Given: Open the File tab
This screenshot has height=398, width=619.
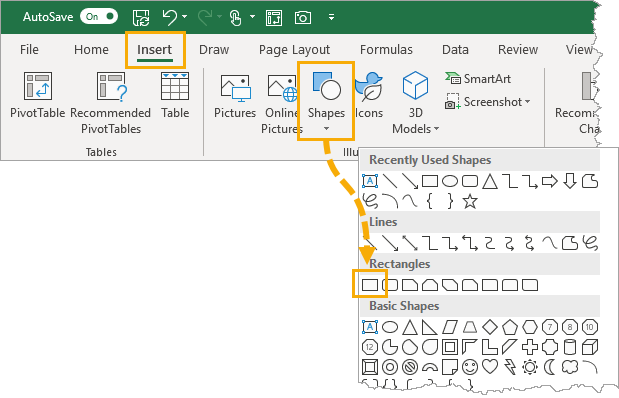Looking at the screenshot, I should [29, 50].
